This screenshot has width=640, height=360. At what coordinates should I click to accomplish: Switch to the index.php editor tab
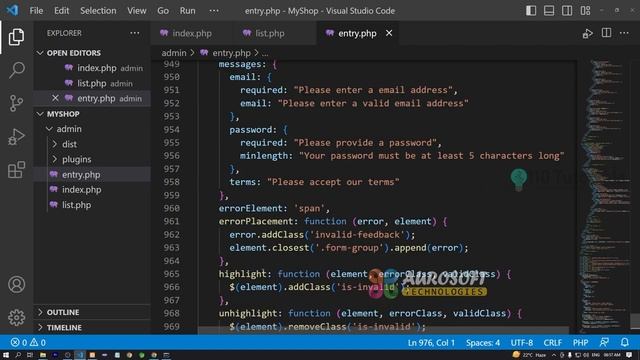tap(191, 33)
